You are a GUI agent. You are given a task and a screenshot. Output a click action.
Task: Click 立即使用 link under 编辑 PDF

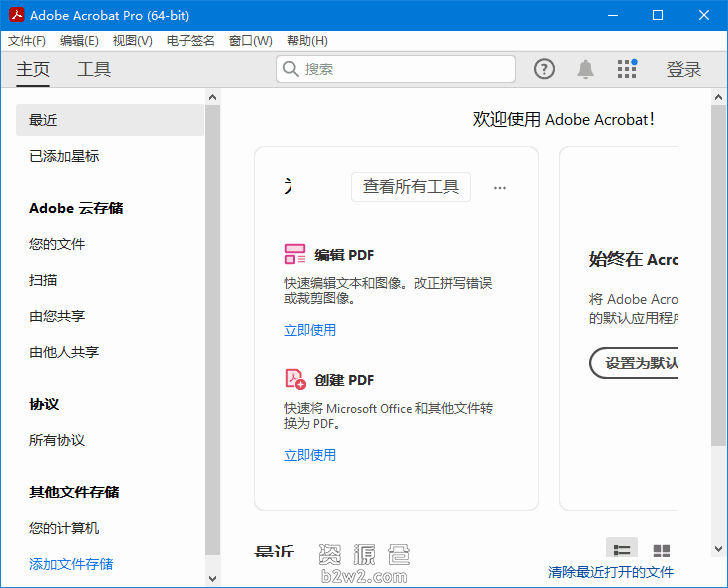point(310,330)
